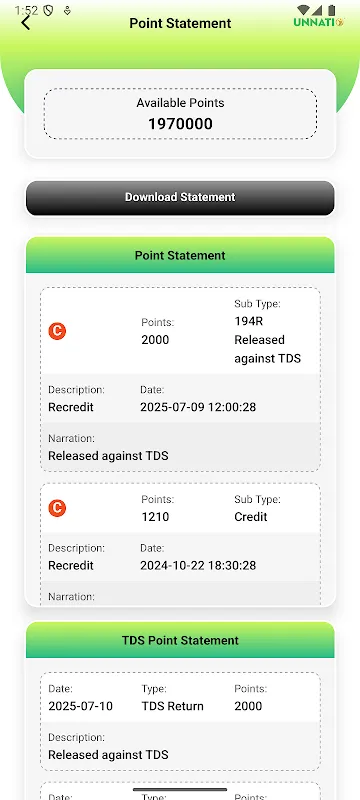Select the TDS Point Statement section header
This screenshot has width=360, height=800.
(180, 640)
